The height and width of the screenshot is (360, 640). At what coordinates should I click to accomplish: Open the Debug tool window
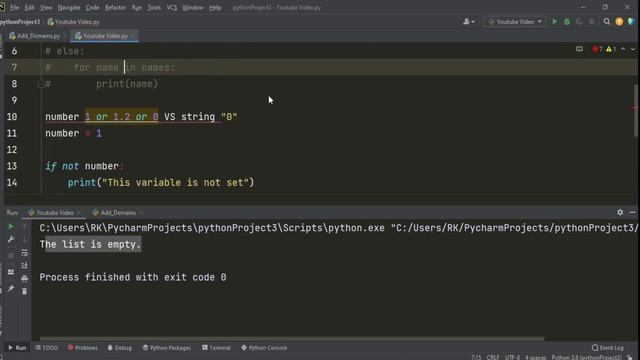tap(120, 348)
